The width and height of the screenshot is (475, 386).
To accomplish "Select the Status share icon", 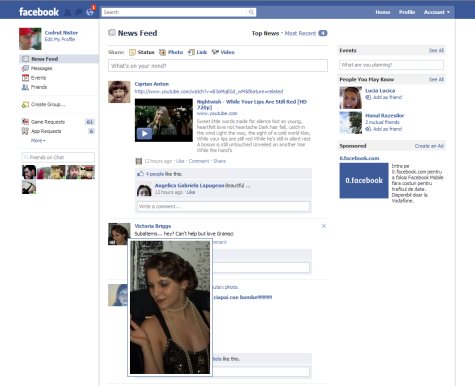I will [x=132, y=52].
